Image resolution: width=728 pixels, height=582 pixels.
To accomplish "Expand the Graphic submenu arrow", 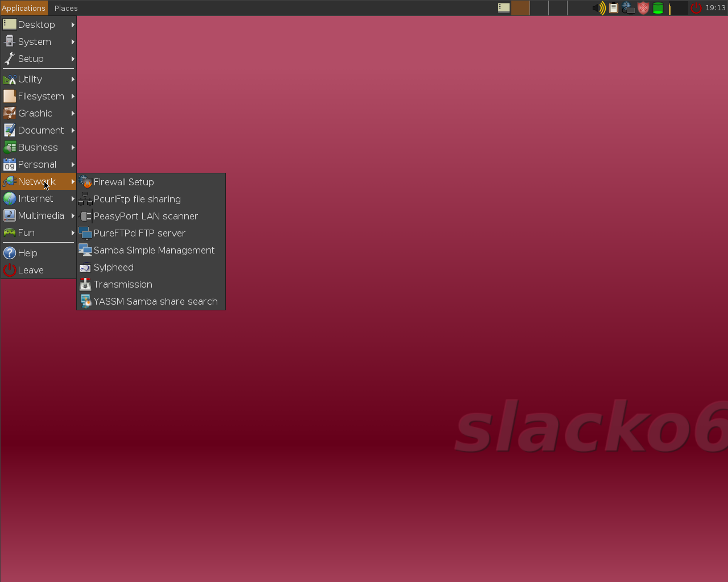I will pyautogui.click(x=73, y=113).
